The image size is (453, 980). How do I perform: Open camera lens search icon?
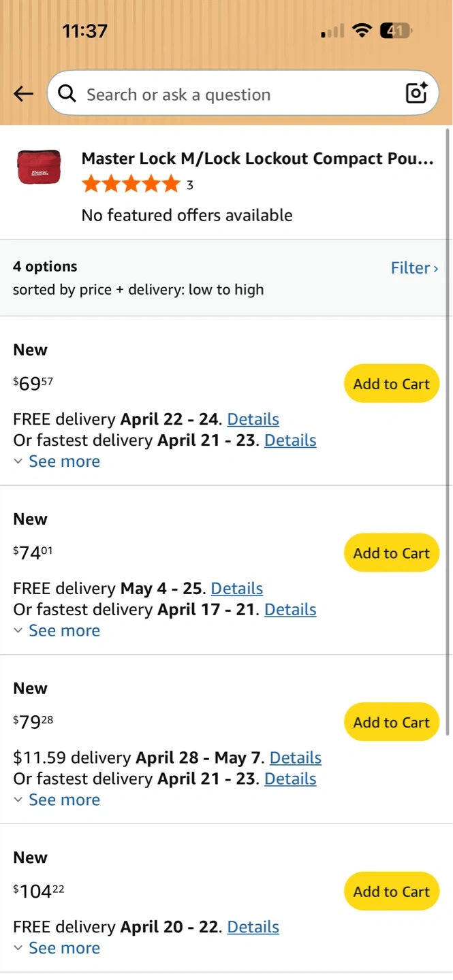(x=416, y=93)
